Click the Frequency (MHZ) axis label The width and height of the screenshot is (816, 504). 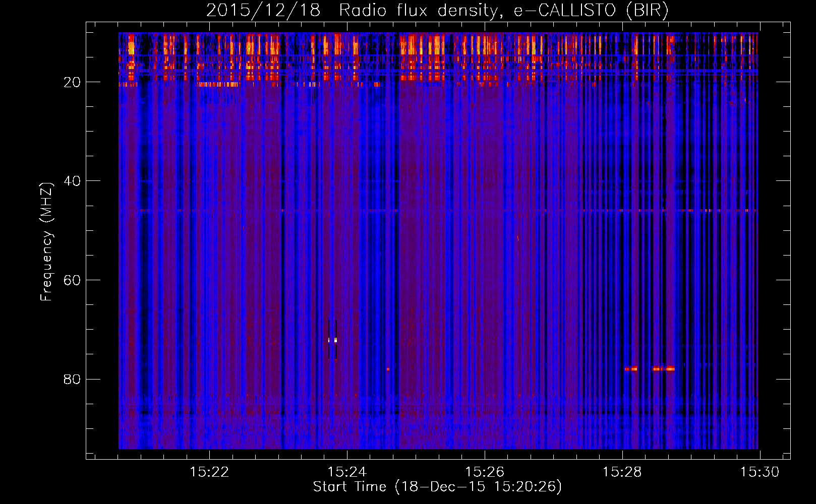coord(46,242)
